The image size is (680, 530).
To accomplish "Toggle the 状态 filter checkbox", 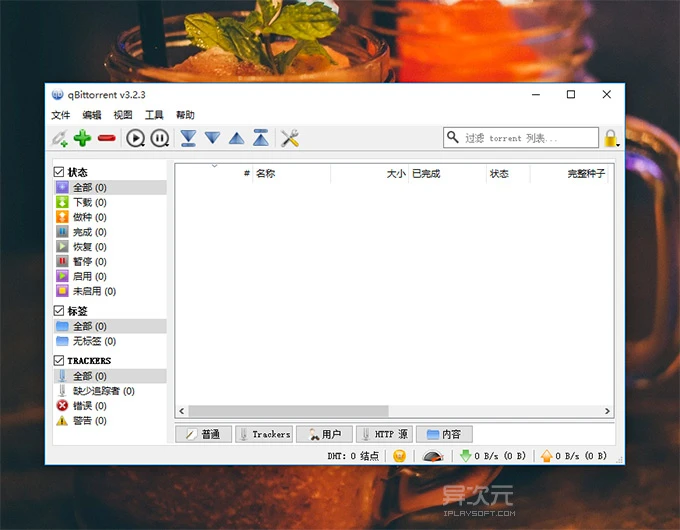I will click(59, 172).
